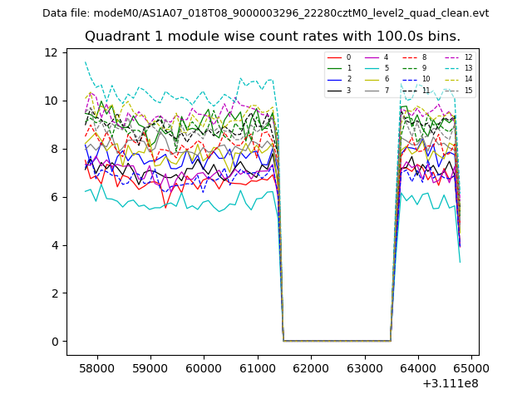Click the y-axis tick label 0

[x=54, y=342]
